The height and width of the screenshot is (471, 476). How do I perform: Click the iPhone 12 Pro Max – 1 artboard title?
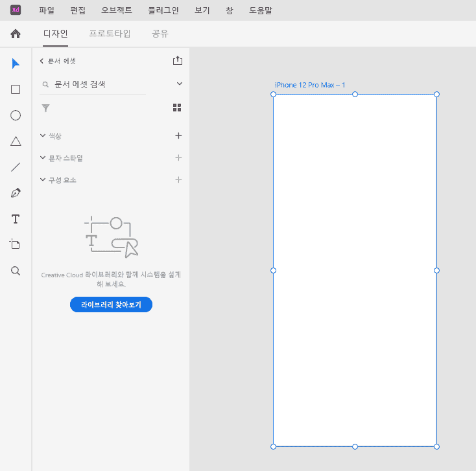[310, 85]
